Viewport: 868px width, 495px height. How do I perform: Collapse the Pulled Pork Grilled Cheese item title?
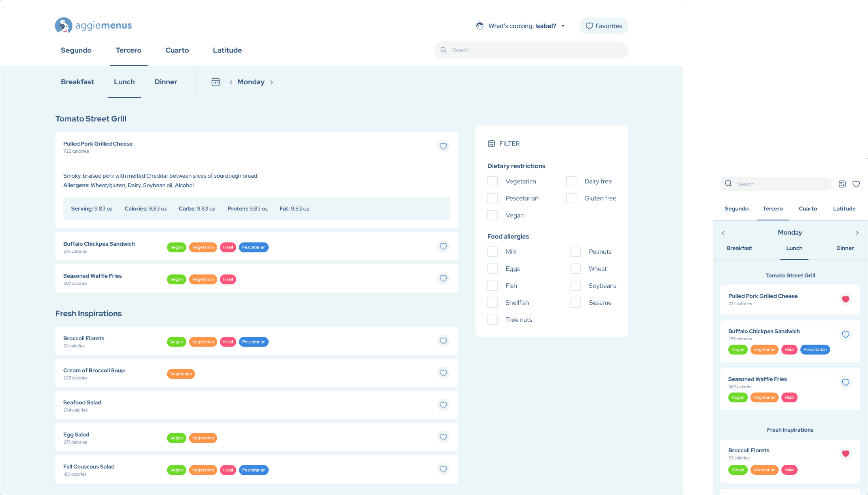point(98,144)
